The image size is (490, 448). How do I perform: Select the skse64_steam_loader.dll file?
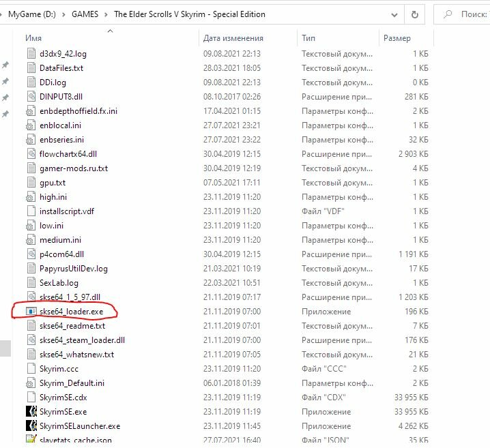(x=82, y=340)
